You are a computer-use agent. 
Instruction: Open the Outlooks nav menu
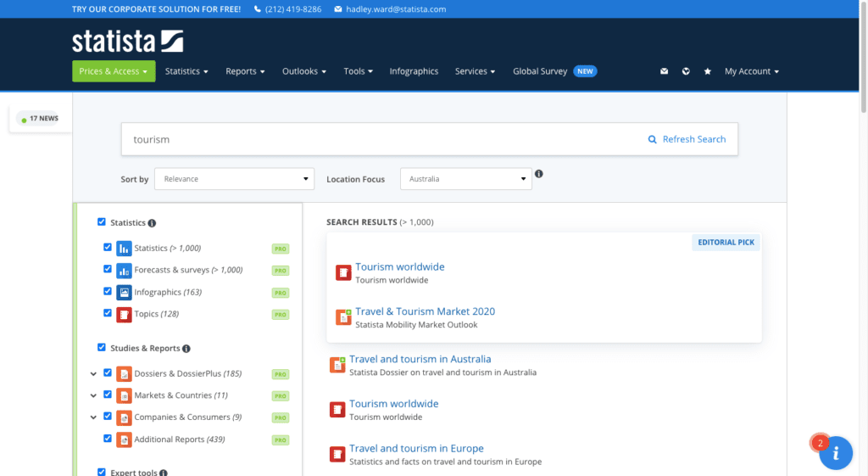[x=304, y=71]
